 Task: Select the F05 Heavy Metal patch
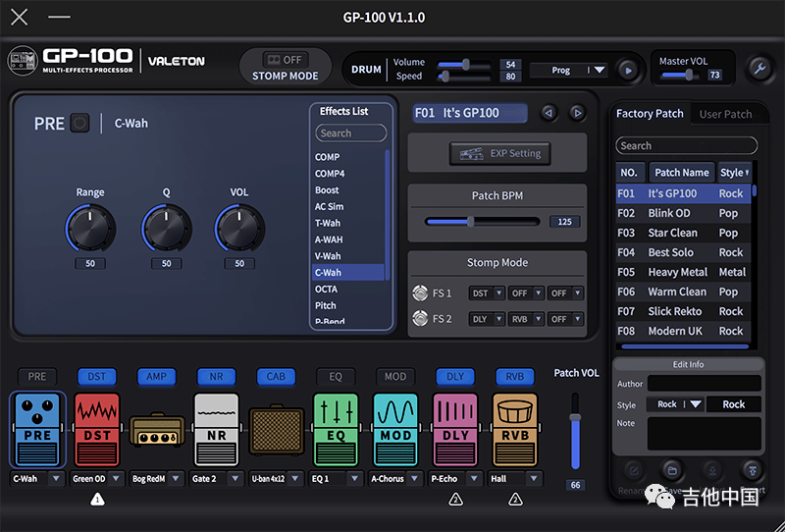coord(683,272)
